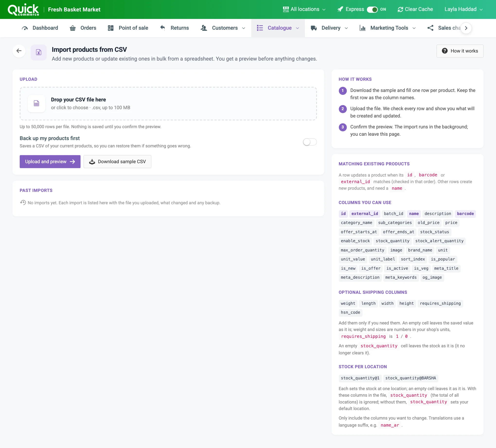Viewport: 496px width, 448px height.
Task: Expand the Customers menu chevron
Action: [244, 28]
